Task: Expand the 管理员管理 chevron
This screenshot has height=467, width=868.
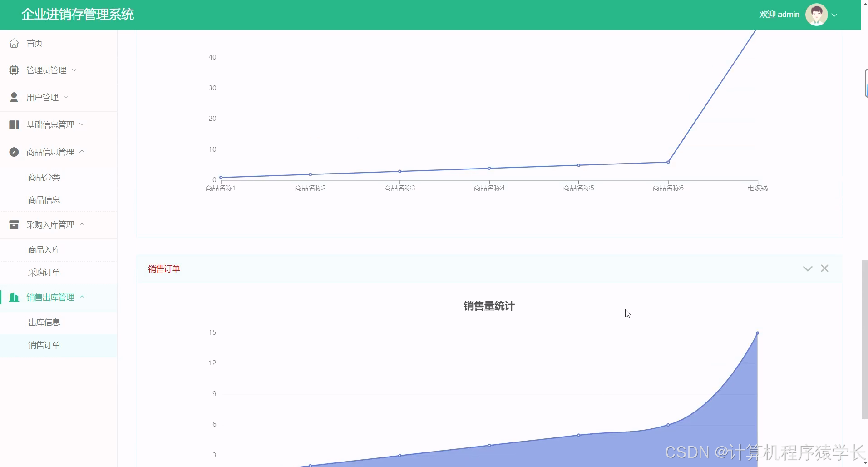Action: 74,70
